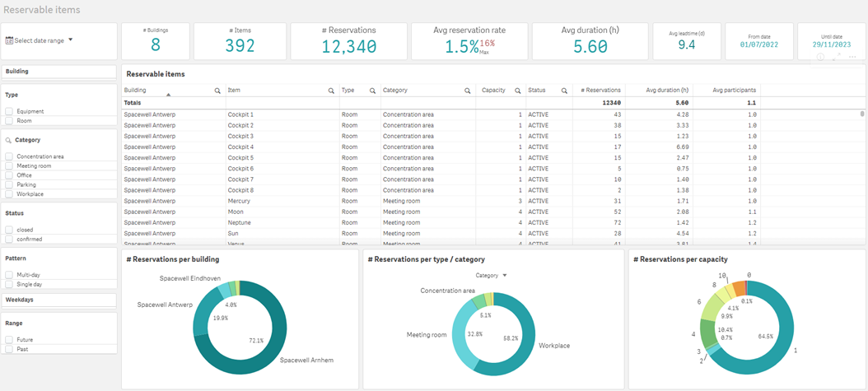
Task: Enable the Parking category checkbox
Action: 9,184
